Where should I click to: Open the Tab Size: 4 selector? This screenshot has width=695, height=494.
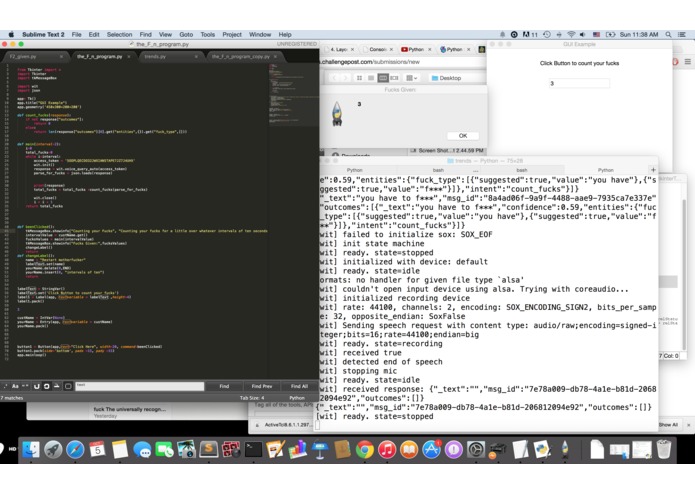[x=252, y=398]
